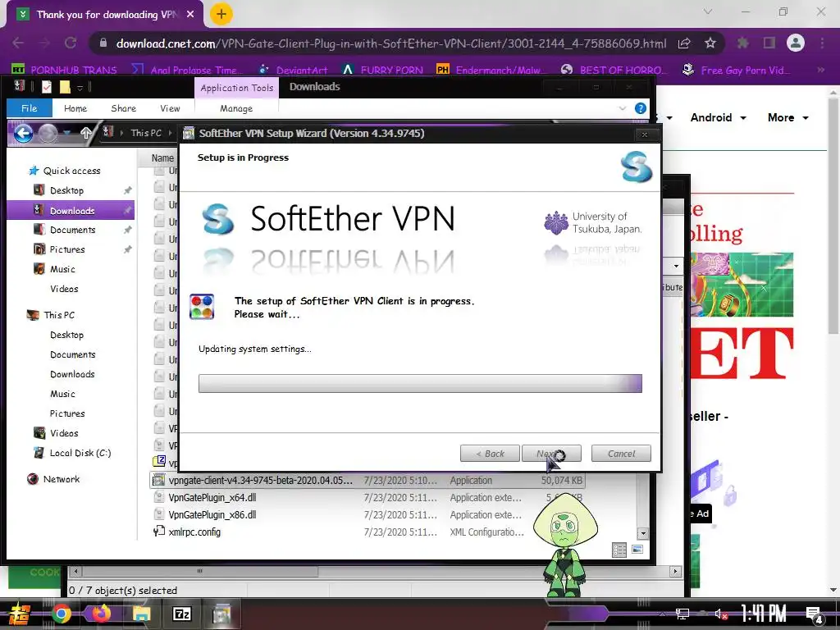Go back in File Explorer
Image resolution: width=840 pixels, height=630 pixels.
tap(23, 133)
